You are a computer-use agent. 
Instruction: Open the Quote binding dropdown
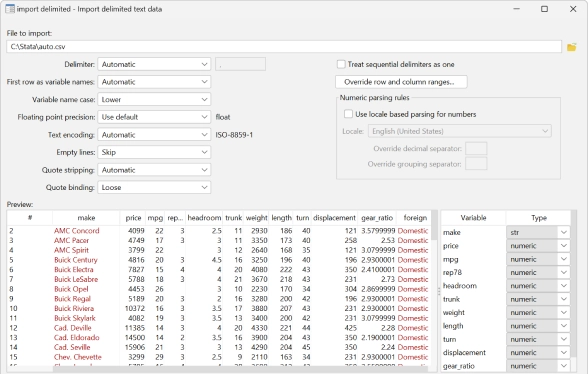(154, 187)
